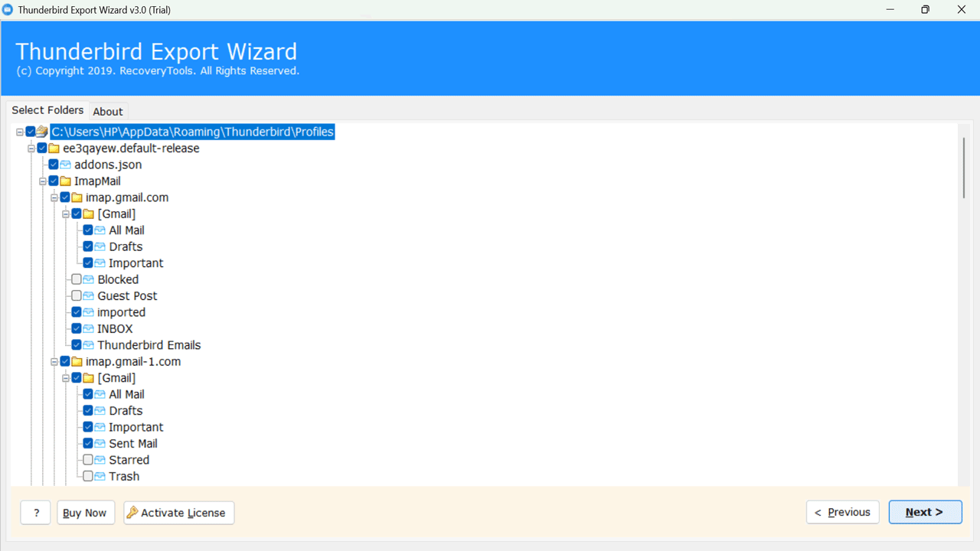Screen dimensions: 980x551
Task: Uncheck the imap.gmail-1.com checkbox
Action: coord(65,361)
